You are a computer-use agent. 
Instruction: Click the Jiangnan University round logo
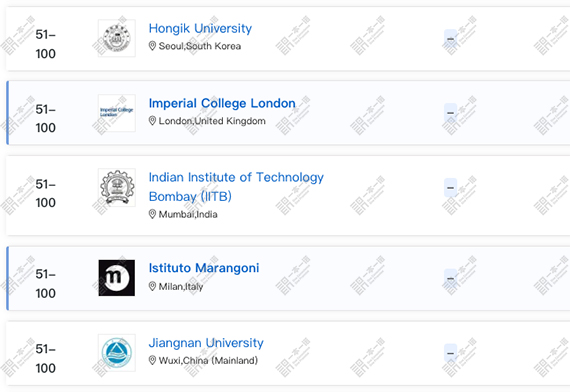click(x=117, y=353)
